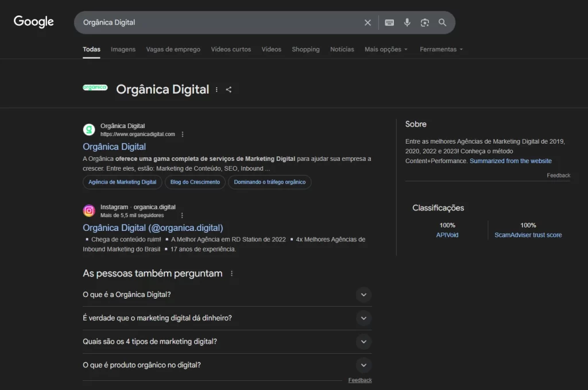This screenshot has height=390, width=588.
Task: Follow the ScamAdviser trust score link
Action: point(528,234)
